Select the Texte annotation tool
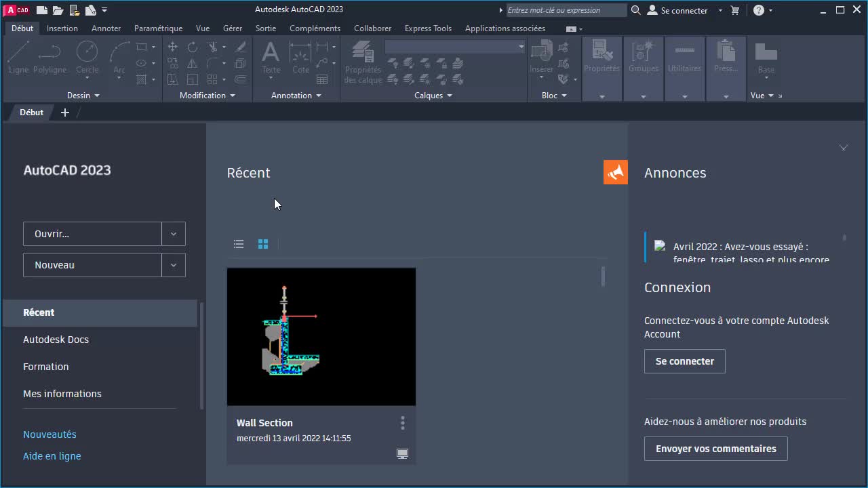This screenshot has height=488, width=868. 271,58
